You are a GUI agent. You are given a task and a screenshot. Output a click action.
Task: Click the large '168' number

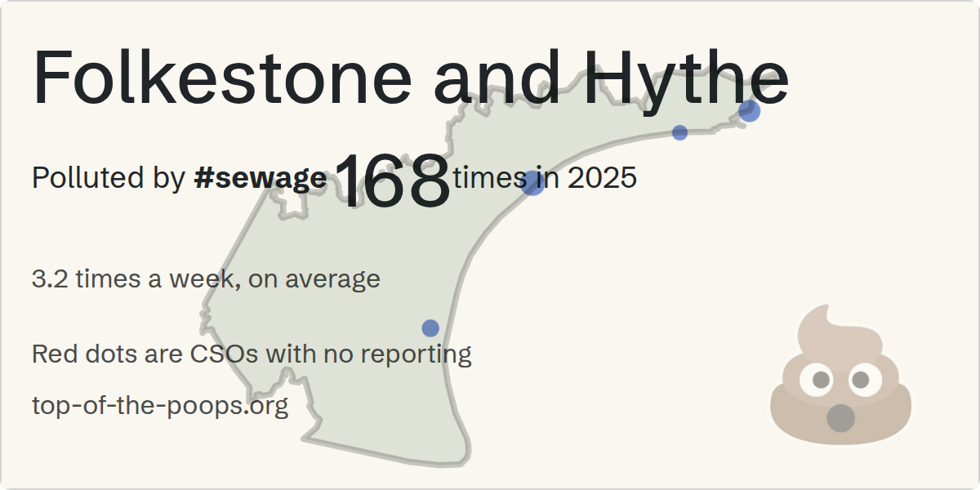point(392,180)
